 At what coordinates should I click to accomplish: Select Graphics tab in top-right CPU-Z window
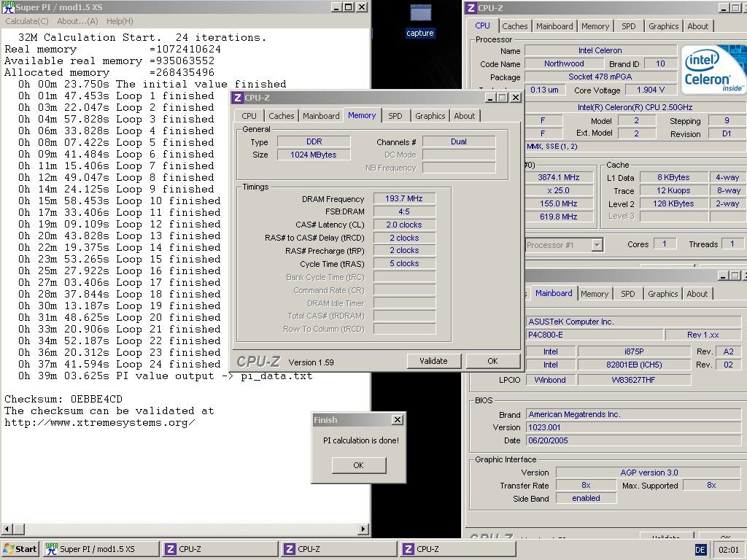coord(663,26)
